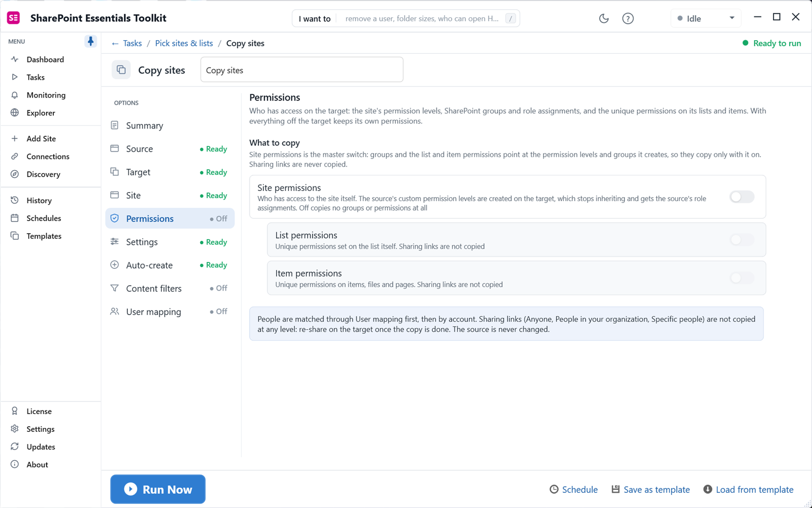Click the Explorer globe icon
812x508 pixels.
[15, 113]
